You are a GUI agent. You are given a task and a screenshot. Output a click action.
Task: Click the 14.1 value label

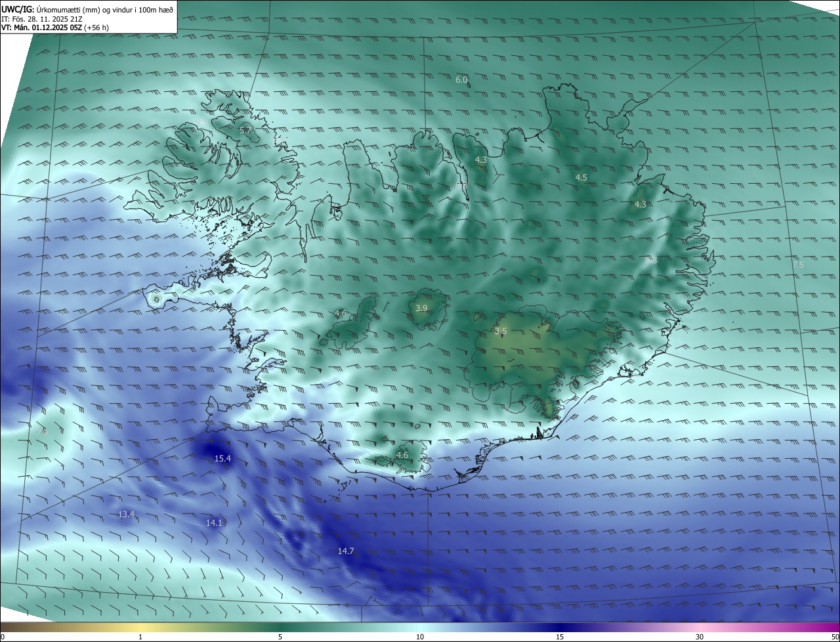point(214,523)
